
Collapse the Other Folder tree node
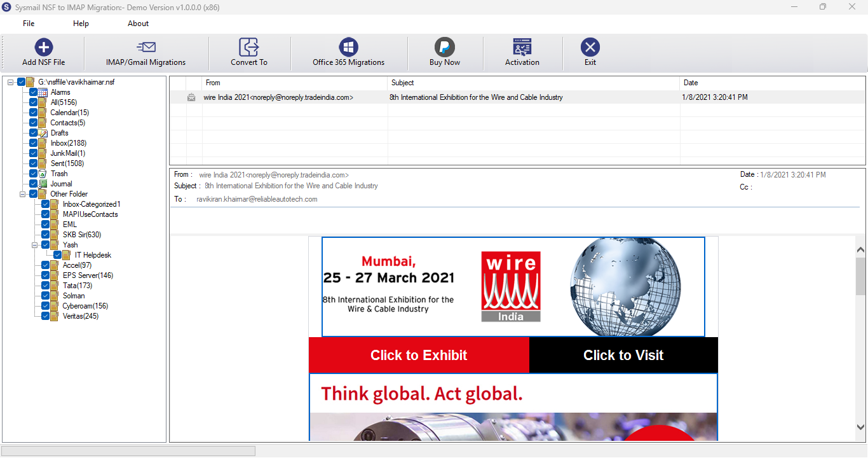click(23, 194)
